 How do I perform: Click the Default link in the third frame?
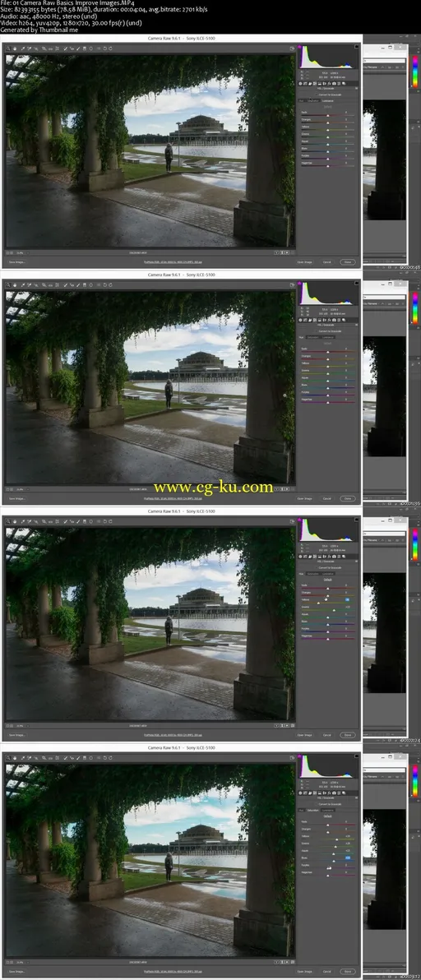pyautogui.click(x=328, y=580)
